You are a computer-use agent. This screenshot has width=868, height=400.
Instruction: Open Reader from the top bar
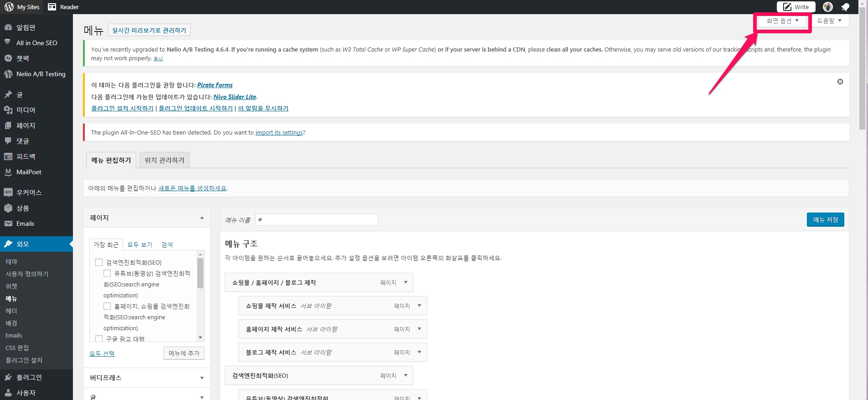(x=63, y=7)
